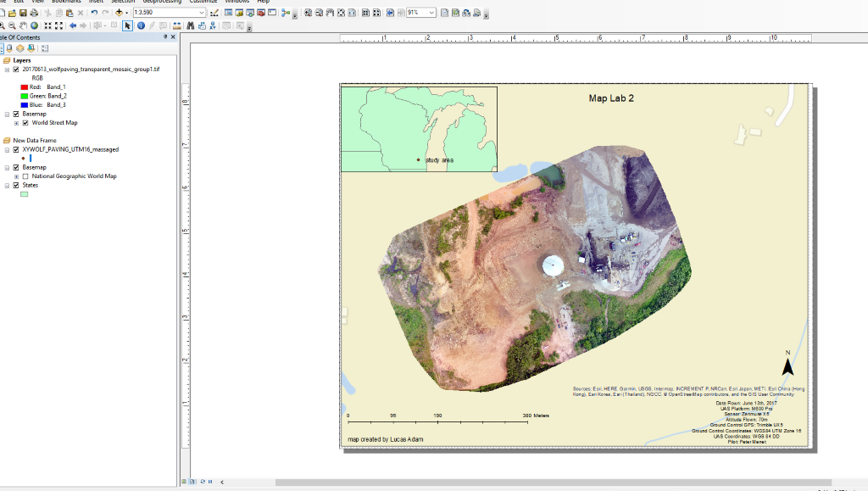Select the Measure ruler tool

coord(177,26)
